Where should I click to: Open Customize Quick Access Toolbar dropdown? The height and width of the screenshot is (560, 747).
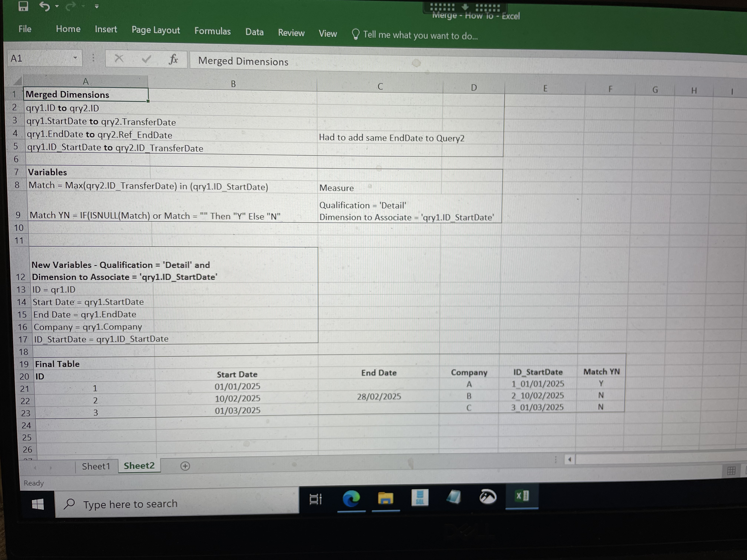(x=97, y=6)
